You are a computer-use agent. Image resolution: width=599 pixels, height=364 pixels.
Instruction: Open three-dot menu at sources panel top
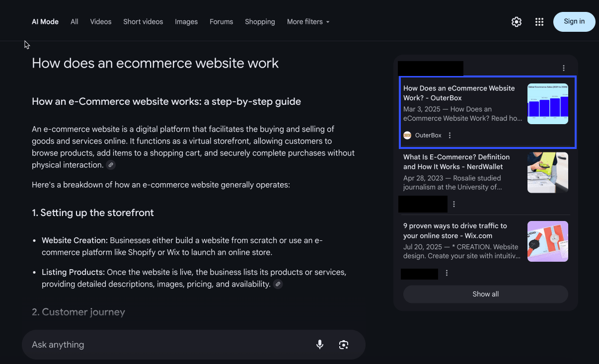(563, 68)
